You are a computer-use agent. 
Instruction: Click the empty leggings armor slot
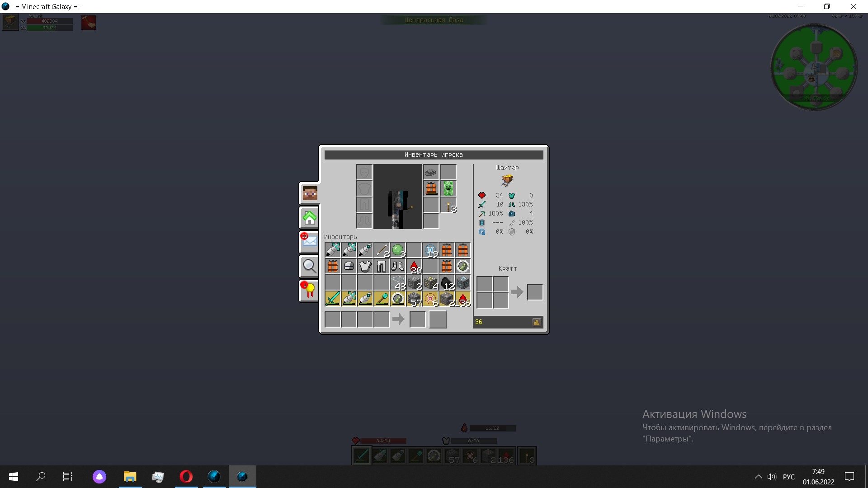(x=364, y=205)
